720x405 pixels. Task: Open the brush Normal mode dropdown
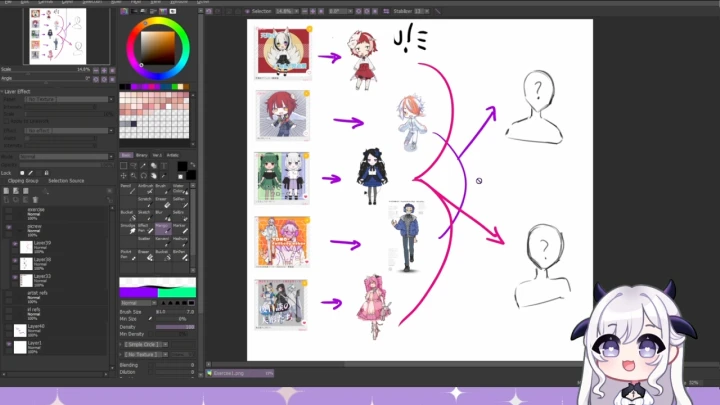[x=138, y=303]
